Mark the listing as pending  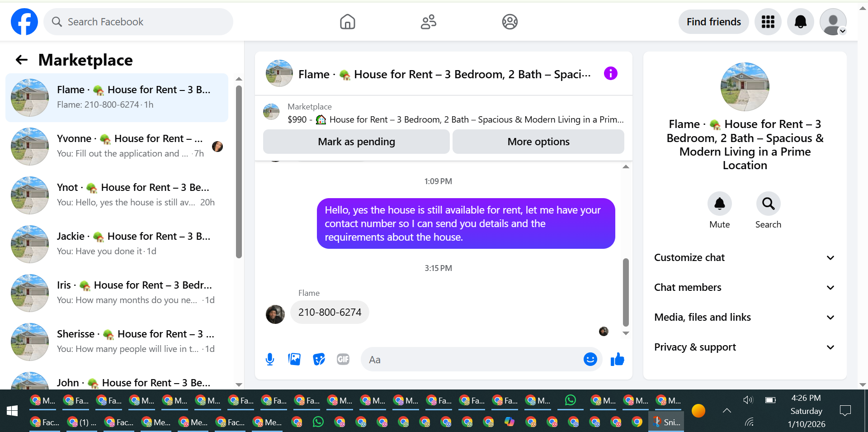356,142
